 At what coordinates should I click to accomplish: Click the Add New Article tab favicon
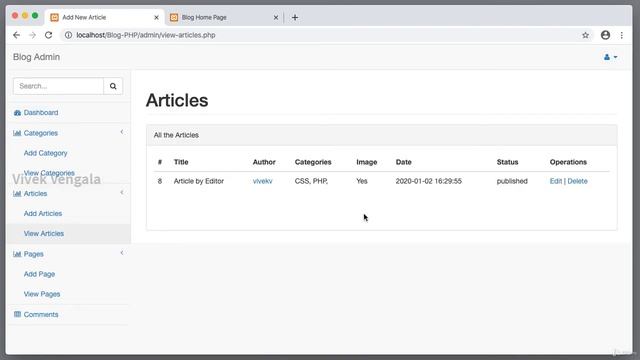[x=54, y=18]
